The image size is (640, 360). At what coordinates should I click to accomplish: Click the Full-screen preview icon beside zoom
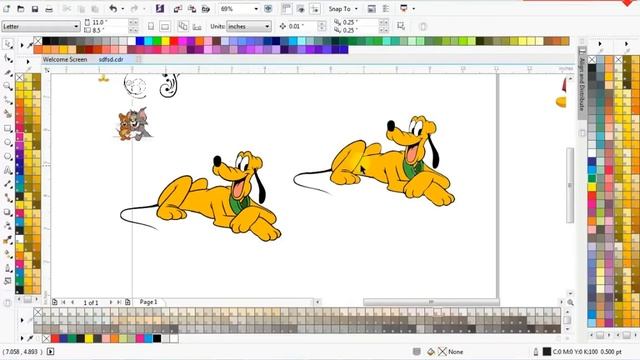click(x=268, y=9)
